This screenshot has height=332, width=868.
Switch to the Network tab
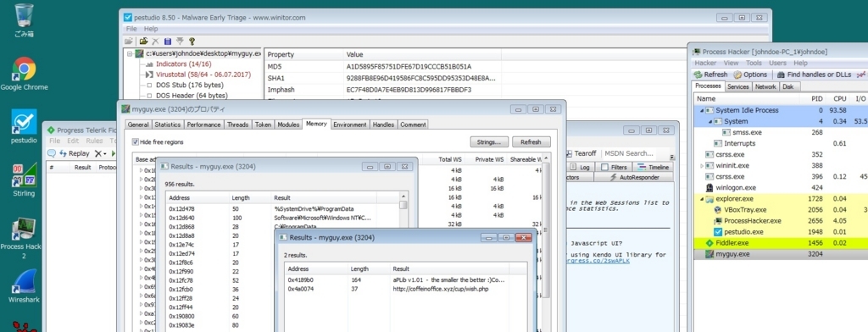tap(765, 86)
